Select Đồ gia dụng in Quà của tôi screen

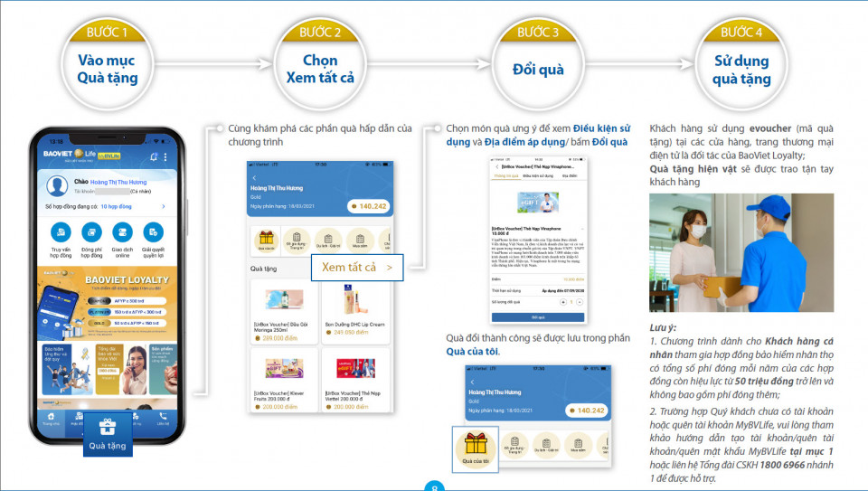pos(514,444)
